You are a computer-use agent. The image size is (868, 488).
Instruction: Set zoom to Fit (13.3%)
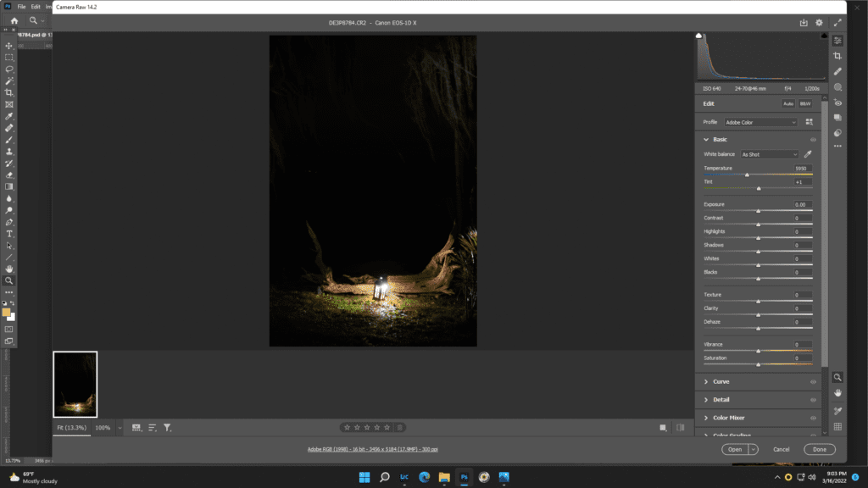[x=72, y=428]
